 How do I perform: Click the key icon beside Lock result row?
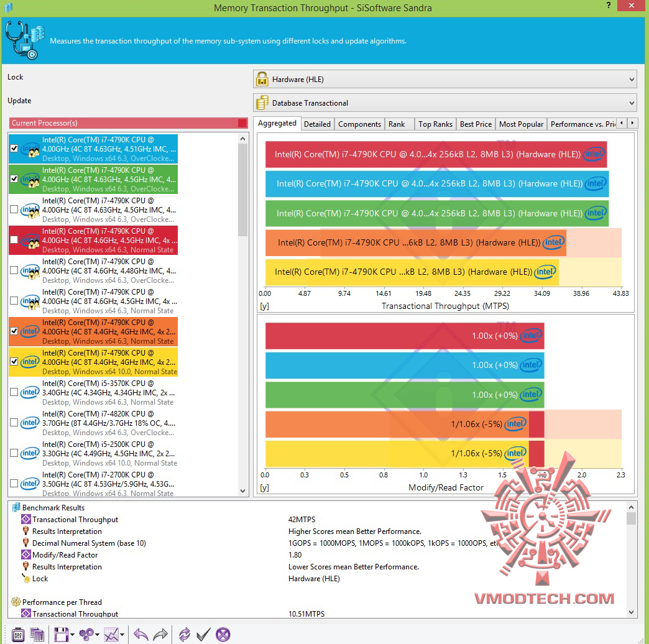pyautogui.click(x=26, y=578)
